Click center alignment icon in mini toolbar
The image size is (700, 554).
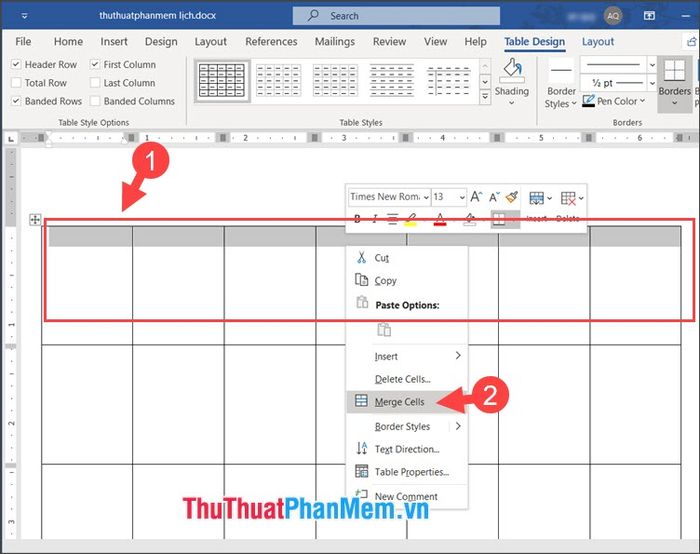(x=392, y=219)
